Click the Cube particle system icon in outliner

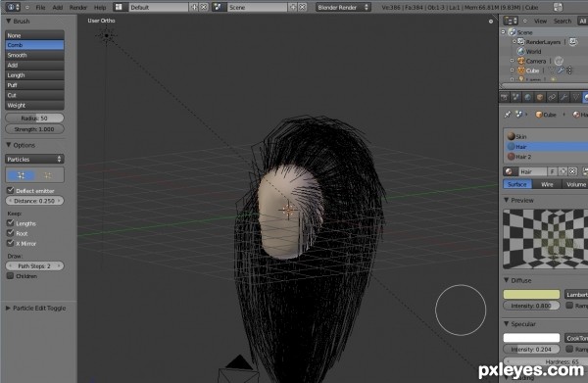(568, 71)
